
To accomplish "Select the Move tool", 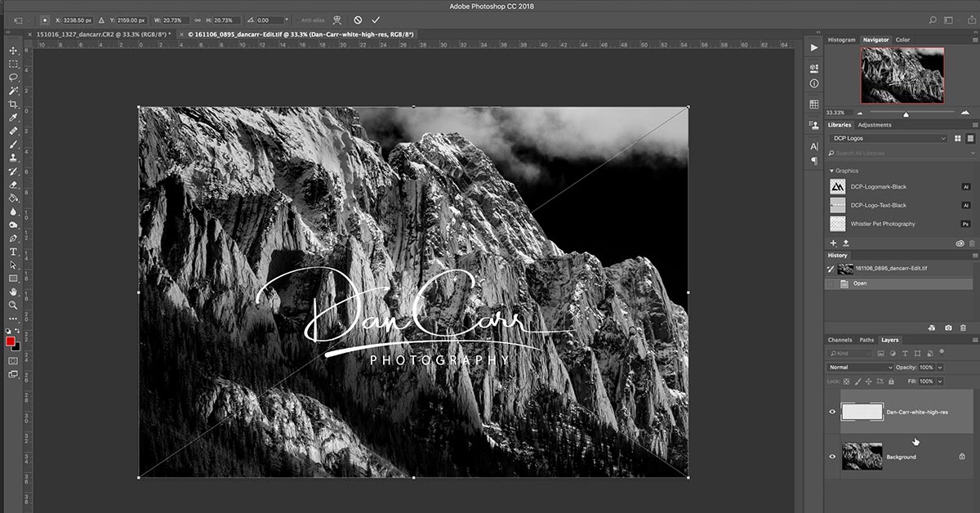I will 13,50.
